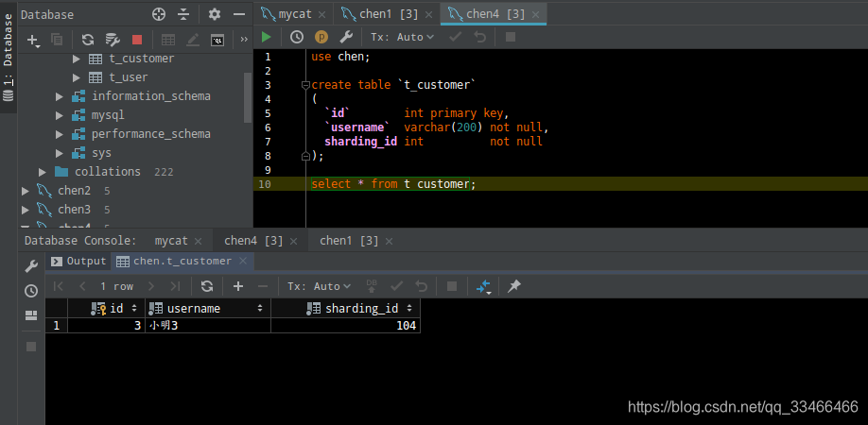Image resolution: width=868 pixels, height=425 pixels.
Task: Reload result page with refresh icon
Action: pyautogui.click(x=207, y=286)
